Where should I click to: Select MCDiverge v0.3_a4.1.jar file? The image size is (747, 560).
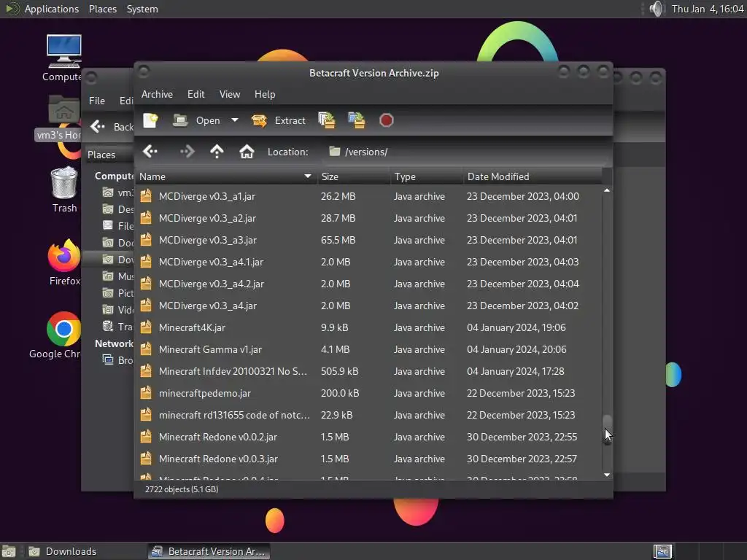[x=368, y=262]
